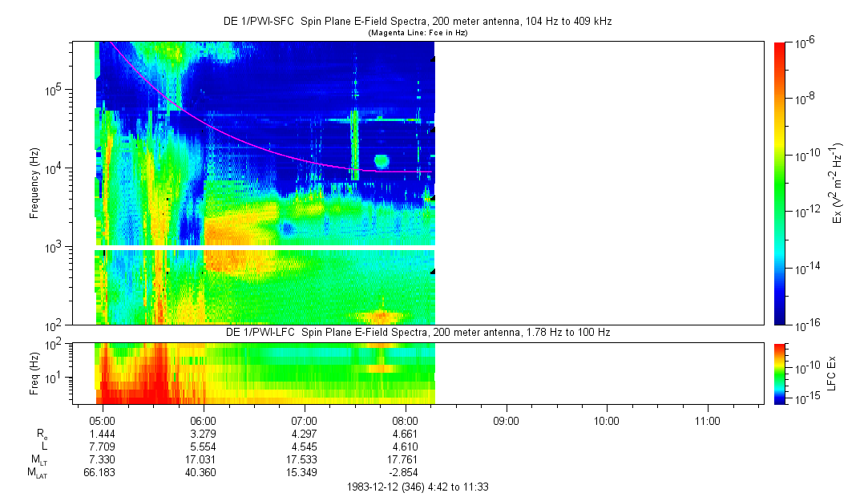The height and width of the screenshot is (497, 868).
Task: Select the 08:00 time tick label
Action: click(406, 420)
